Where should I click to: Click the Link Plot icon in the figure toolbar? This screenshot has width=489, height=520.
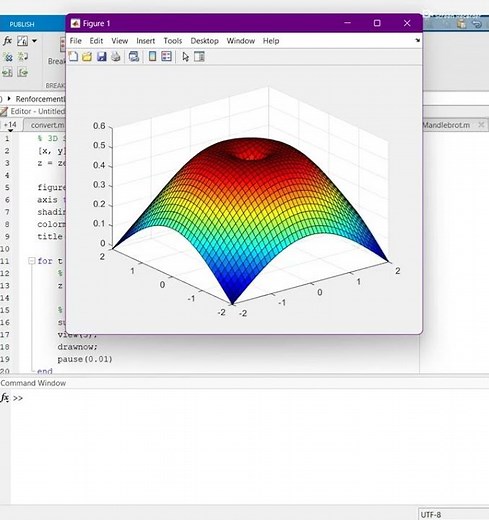[x=134, y=56]
